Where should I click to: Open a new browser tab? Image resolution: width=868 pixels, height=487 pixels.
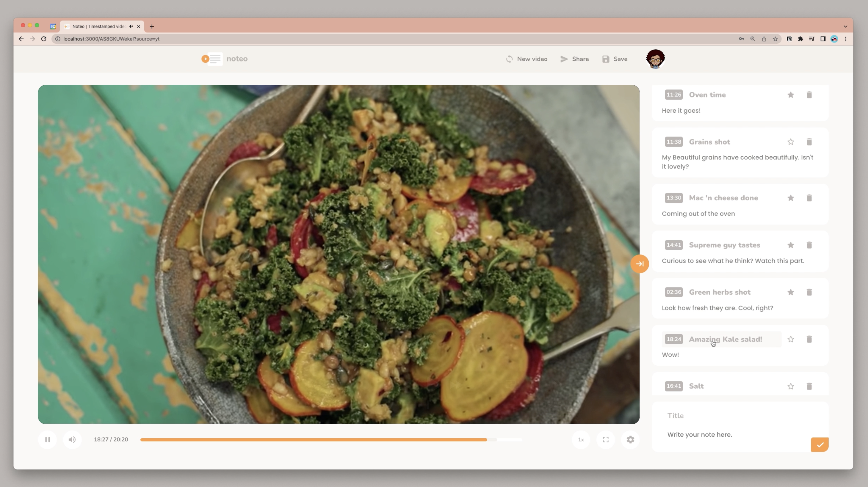tap(152, 26)
